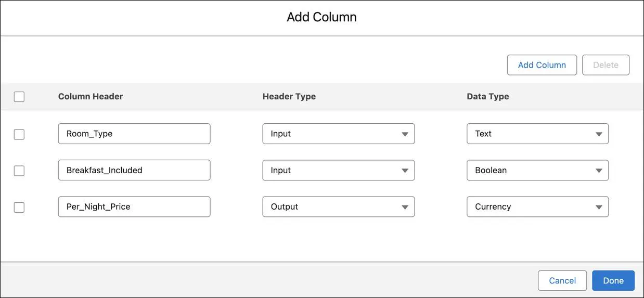The image size is (644, 298).
Task: Open the Currency Data Type dropdown
Action: tap(538, 206)
